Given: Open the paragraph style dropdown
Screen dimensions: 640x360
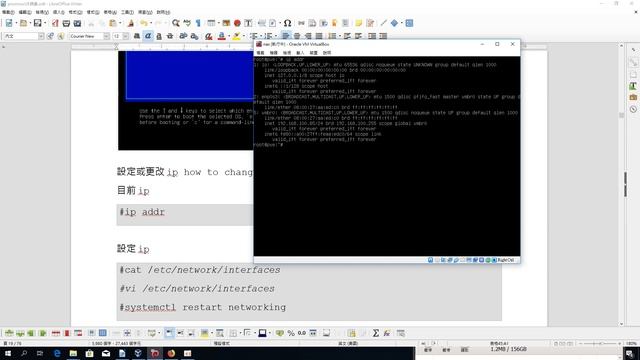Looking at the screenshot, I should [x=41, y=36].
